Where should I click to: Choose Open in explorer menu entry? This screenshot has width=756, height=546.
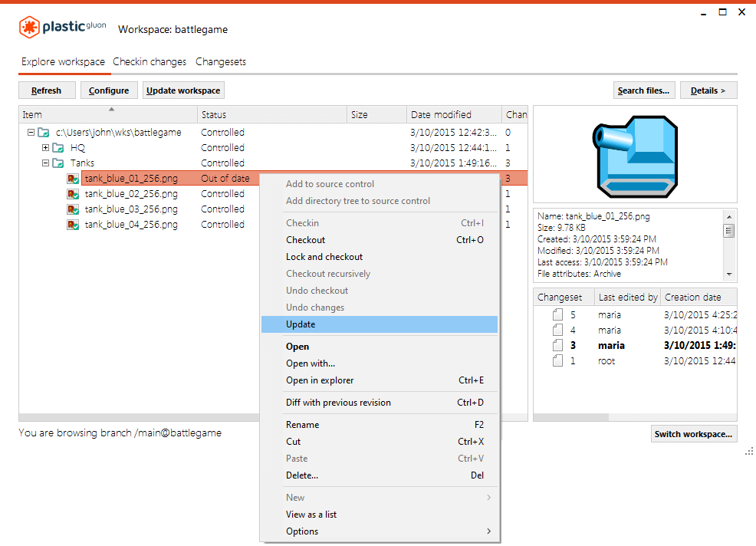click(380, 380)
